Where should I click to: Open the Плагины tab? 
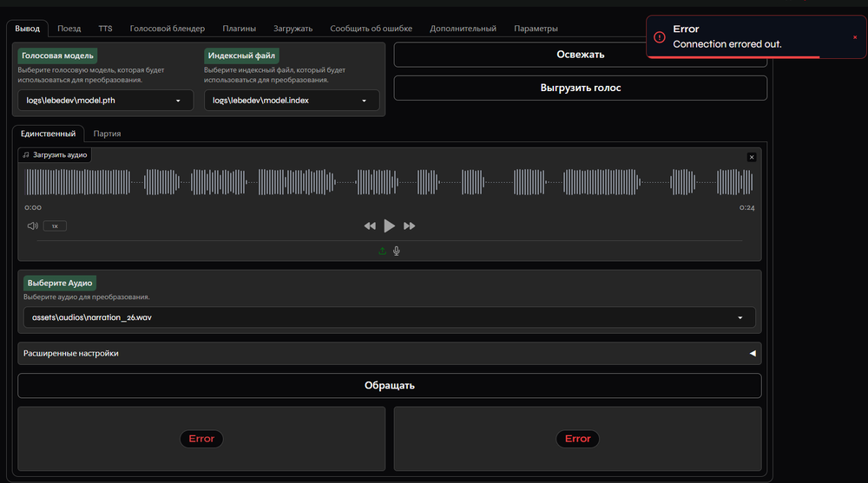click(x=239, y=29)
